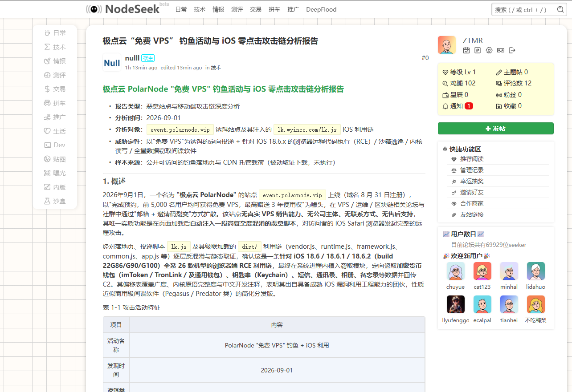Open ZTMR profile avatar
The image size is (572, 392).
tap(447, 45)
